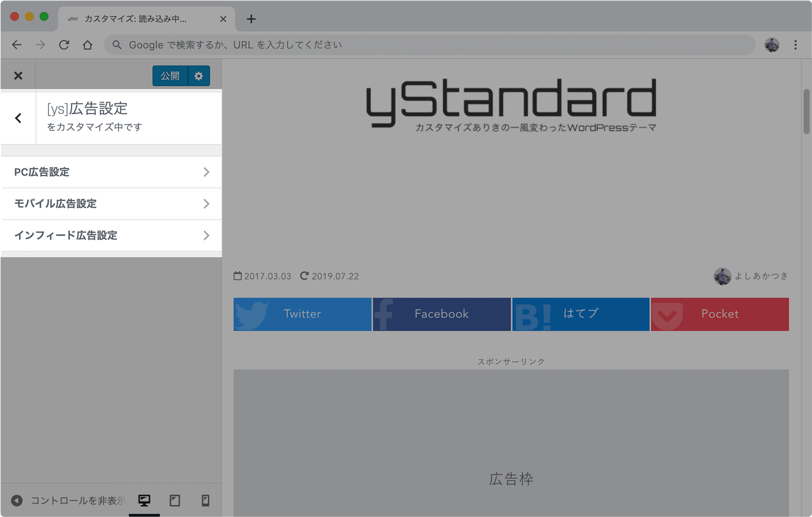812x517 pixels.
Task: Open モバイル広告設定 section
Action: pos(111,203)
